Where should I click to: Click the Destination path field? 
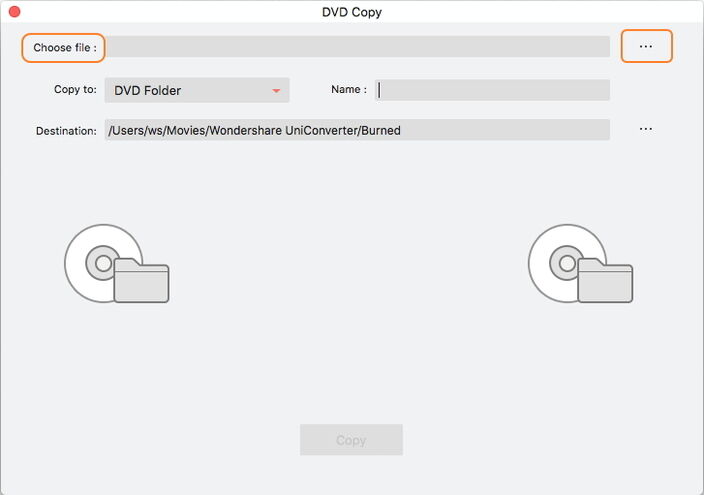click(356, 130)
